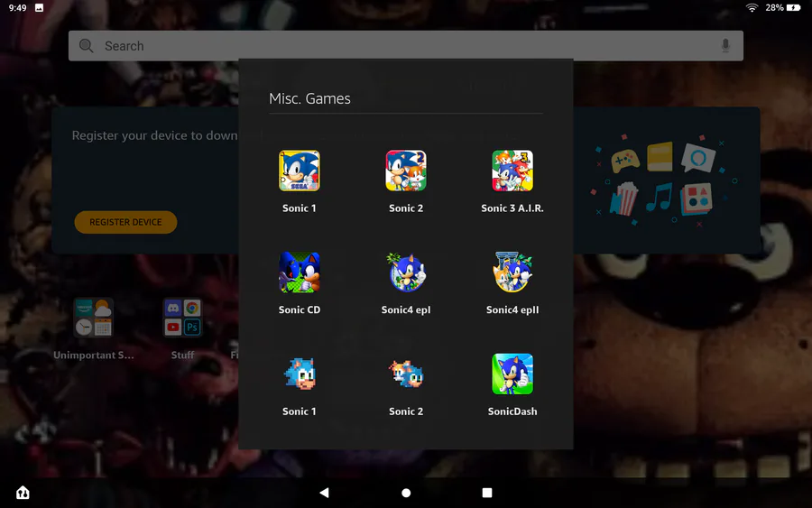Tap the recent apps square button
The image size is (812, 508).
click(487, 493)
